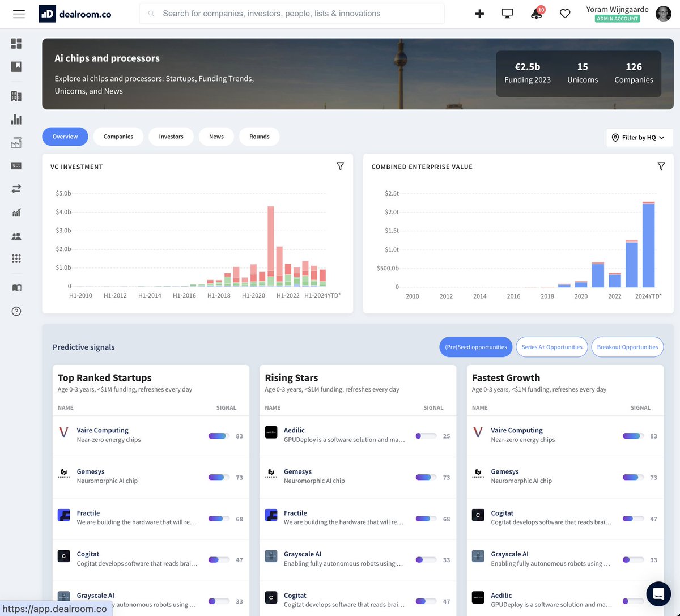
Task: Expand Filter by HQ dropdown
Action: (x=639, y=138)
